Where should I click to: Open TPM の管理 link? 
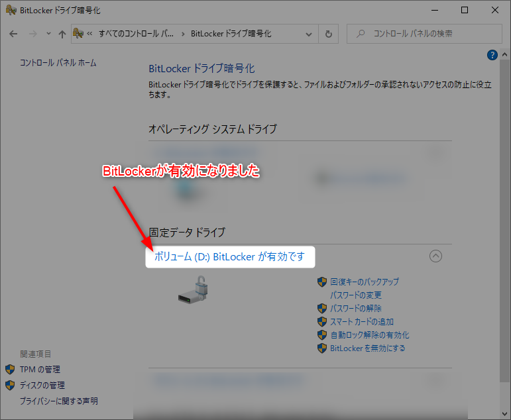click(x=40, y=370)
